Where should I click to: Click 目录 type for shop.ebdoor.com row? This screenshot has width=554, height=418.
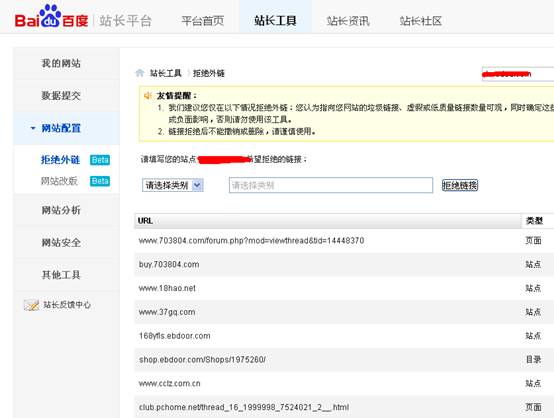pyautogui.click(x=533, y=360)
